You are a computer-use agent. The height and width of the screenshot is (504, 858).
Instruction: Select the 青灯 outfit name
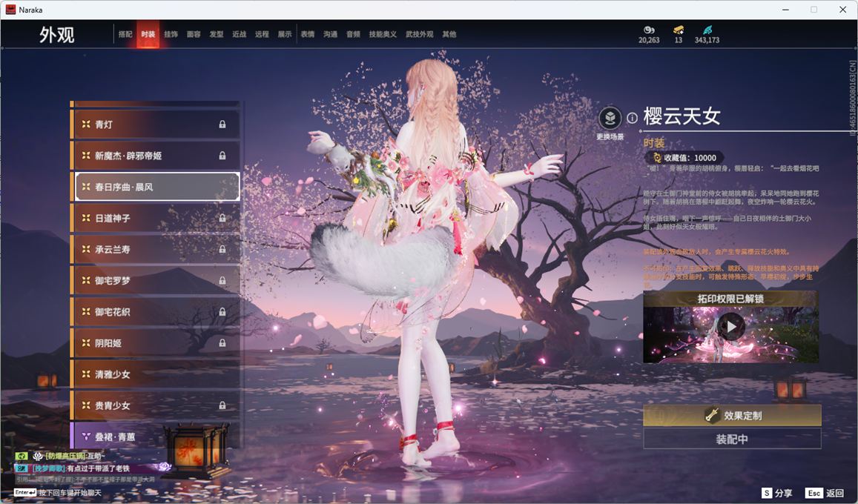(103, 125)
